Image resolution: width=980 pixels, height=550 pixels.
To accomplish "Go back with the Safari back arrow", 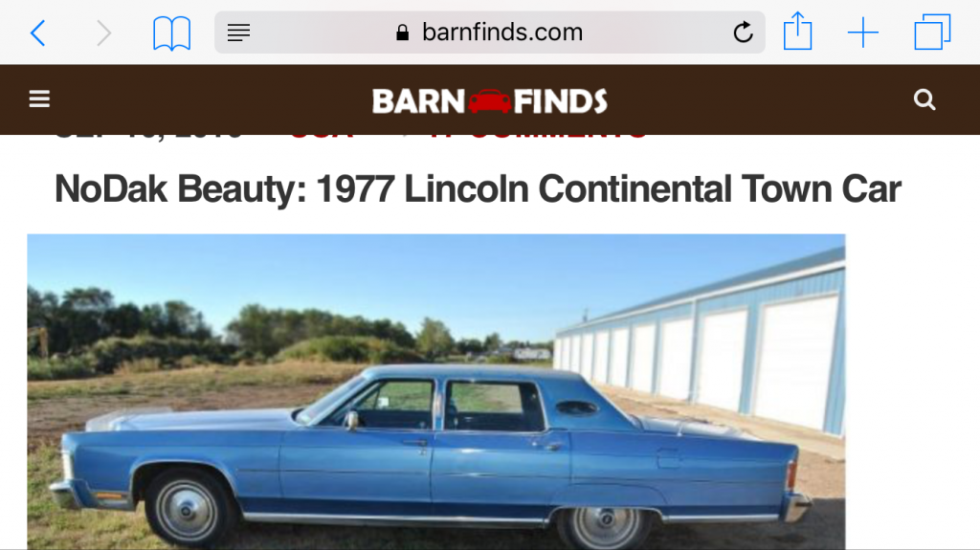I will click(38, 33).
